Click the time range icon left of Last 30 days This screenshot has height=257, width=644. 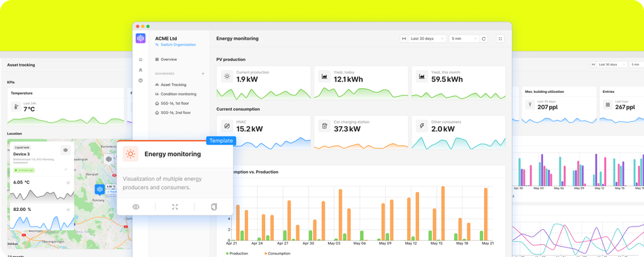click(x=404, y=39)
